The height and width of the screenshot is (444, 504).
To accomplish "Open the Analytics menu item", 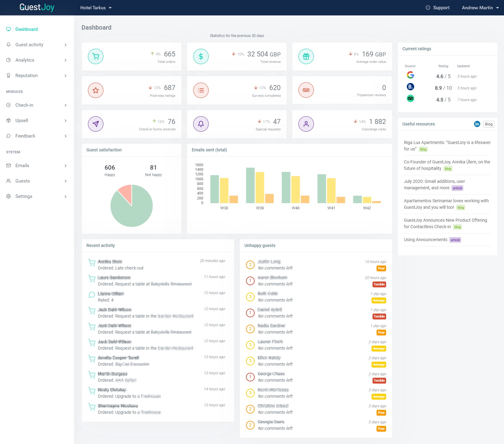I will [37, 60].
